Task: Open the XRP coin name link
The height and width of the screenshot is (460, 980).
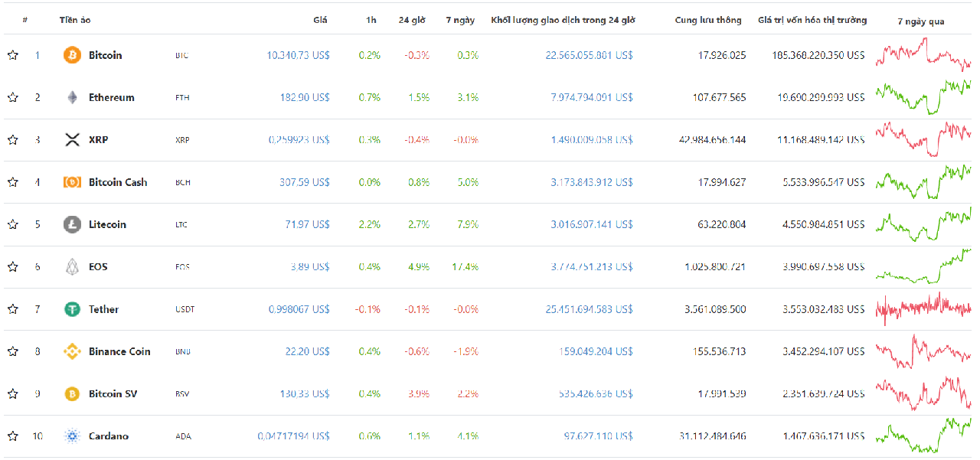Action: 98,139
